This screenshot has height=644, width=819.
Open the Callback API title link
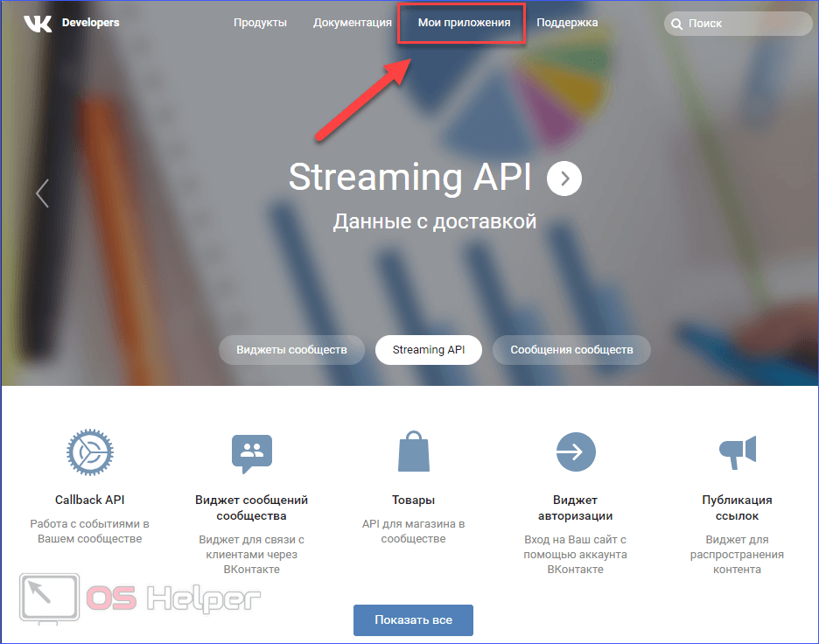pyautogui.click(x=89, y=500)
